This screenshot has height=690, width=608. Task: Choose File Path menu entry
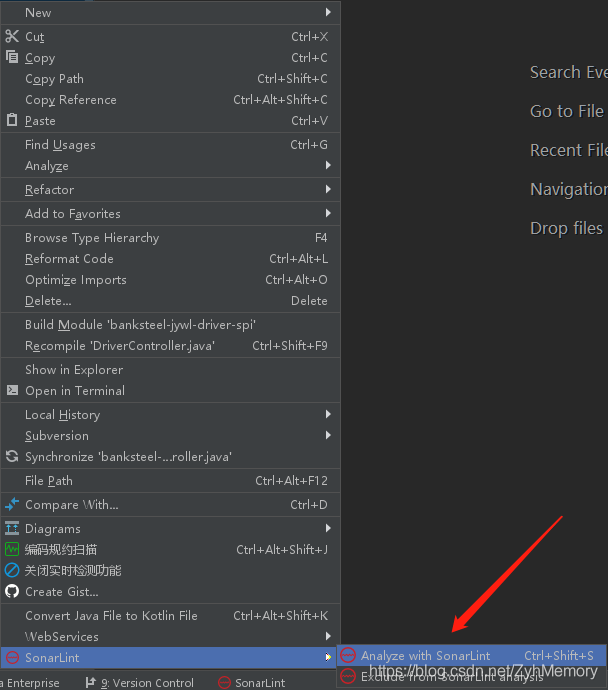tap(171, 481)
